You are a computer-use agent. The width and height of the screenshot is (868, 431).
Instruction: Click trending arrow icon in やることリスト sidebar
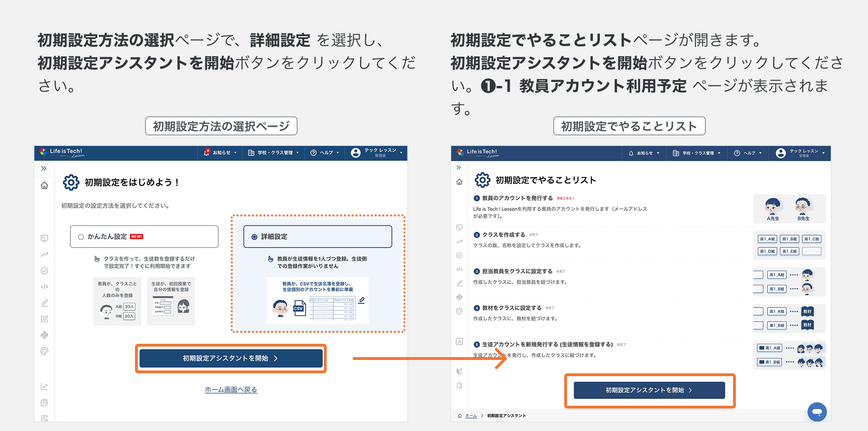coord(459,241)
